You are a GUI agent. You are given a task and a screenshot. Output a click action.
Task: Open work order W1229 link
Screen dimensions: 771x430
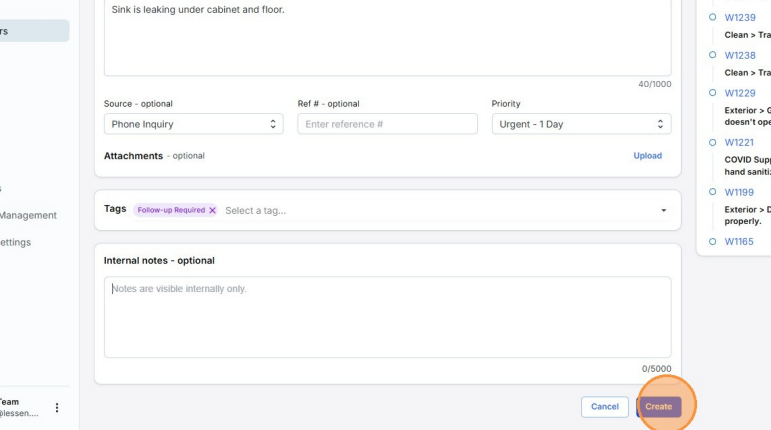pyautogui.click(x=740, y=93)
